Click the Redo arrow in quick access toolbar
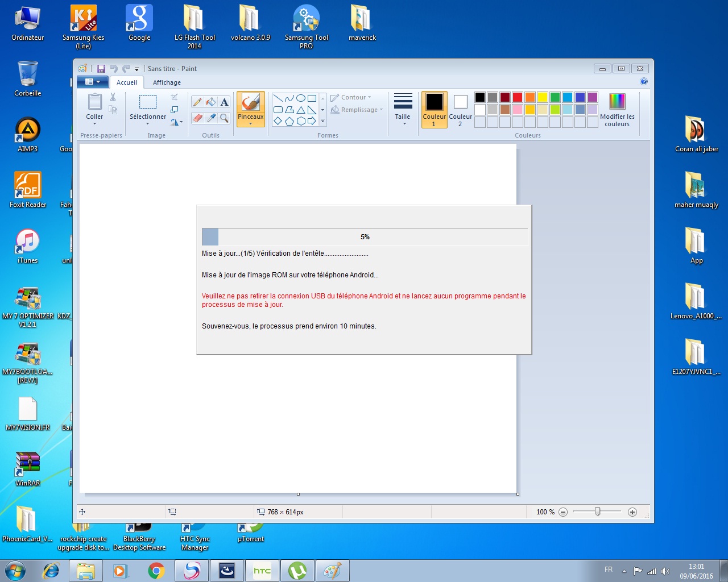728x582 pixels. (126, 69)
